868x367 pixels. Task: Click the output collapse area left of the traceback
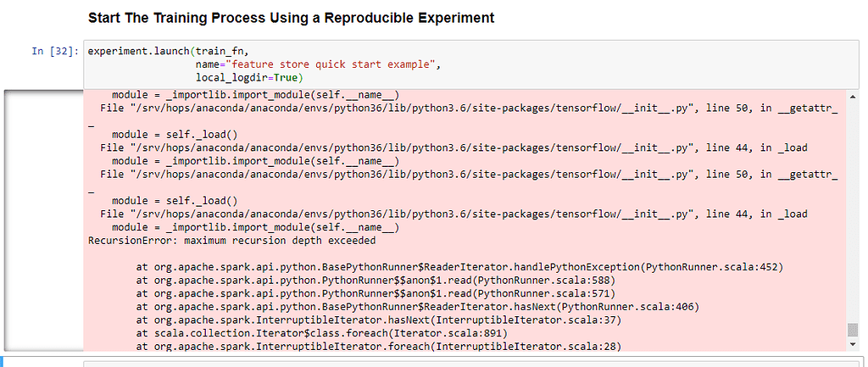(x=42, y=219)
